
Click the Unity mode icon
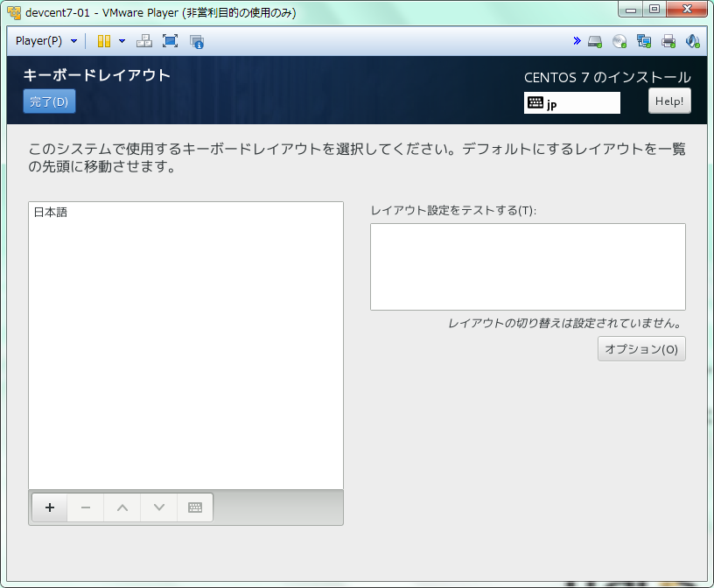click(x=196, y=41)
